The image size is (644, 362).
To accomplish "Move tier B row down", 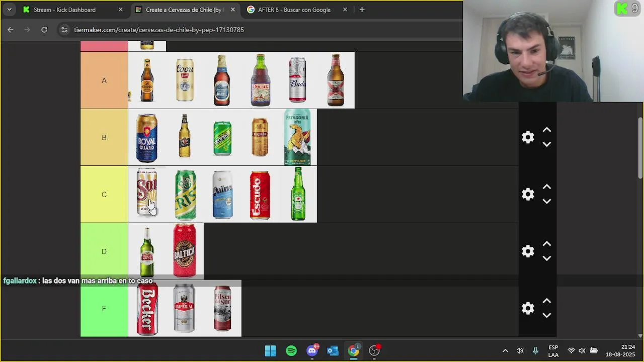I will (x=547, y=144).
